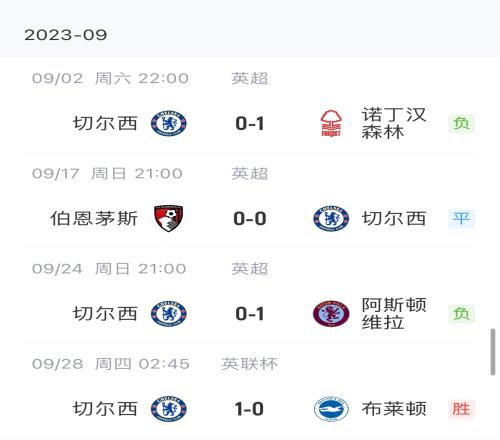Open 0-0 score of Bournemouth match
The width and height of the screenshot is (500, 440).
(x=250, y=219)
